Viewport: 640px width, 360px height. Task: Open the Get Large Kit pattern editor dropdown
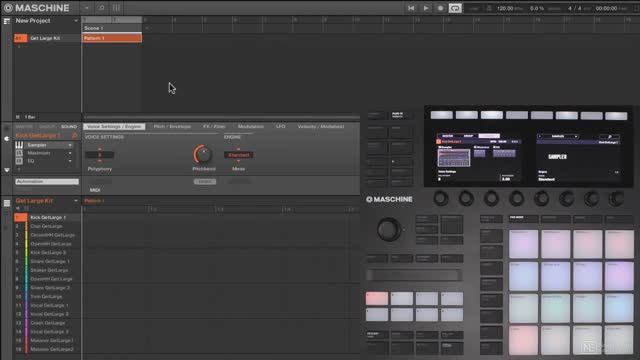[76, 201]
